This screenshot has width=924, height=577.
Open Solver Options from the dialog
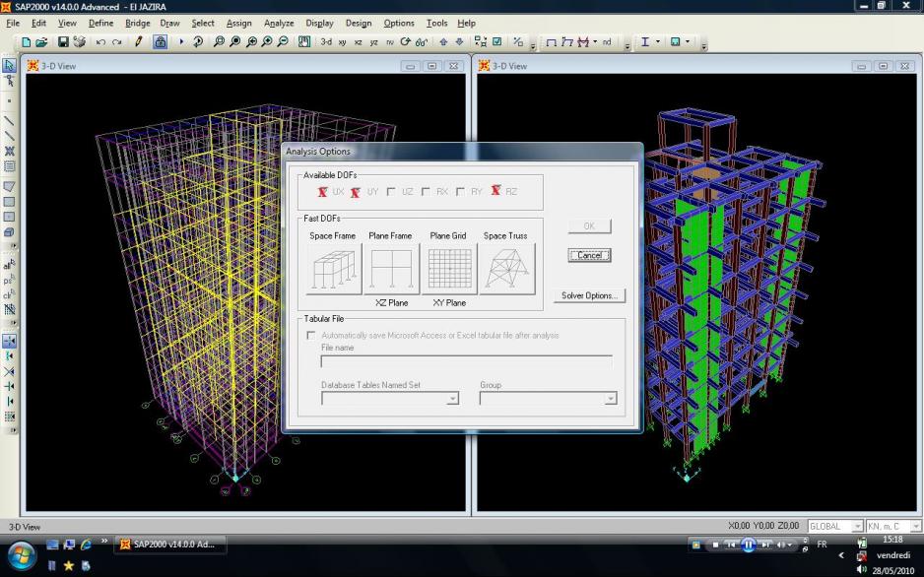tap(589, 295)
